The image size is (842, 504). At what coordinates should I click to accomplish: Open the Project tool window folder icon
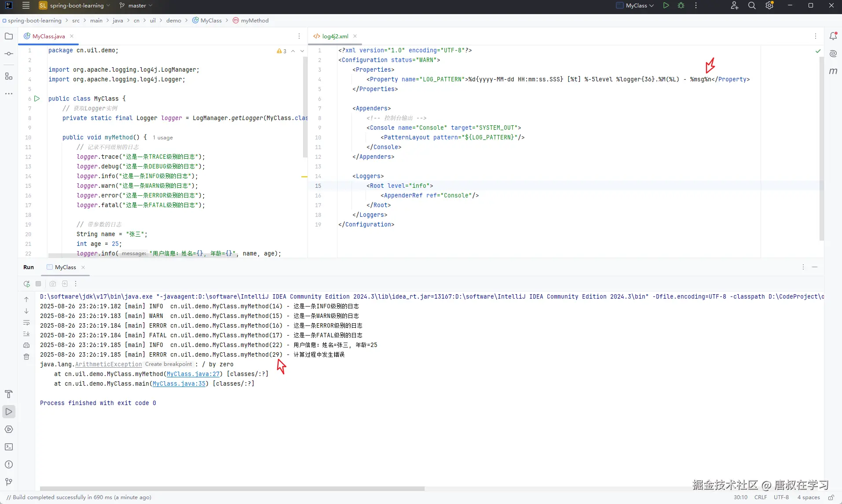click(x=9, y=36)
